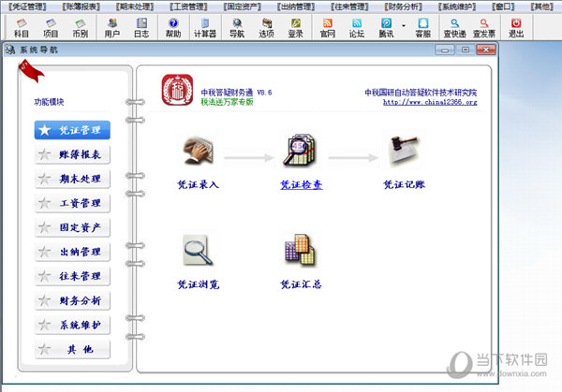The width and height of the screenshot is (562, 392).
Task: Open the china12366.org hyperlink
Action: [x=430, y=102]
